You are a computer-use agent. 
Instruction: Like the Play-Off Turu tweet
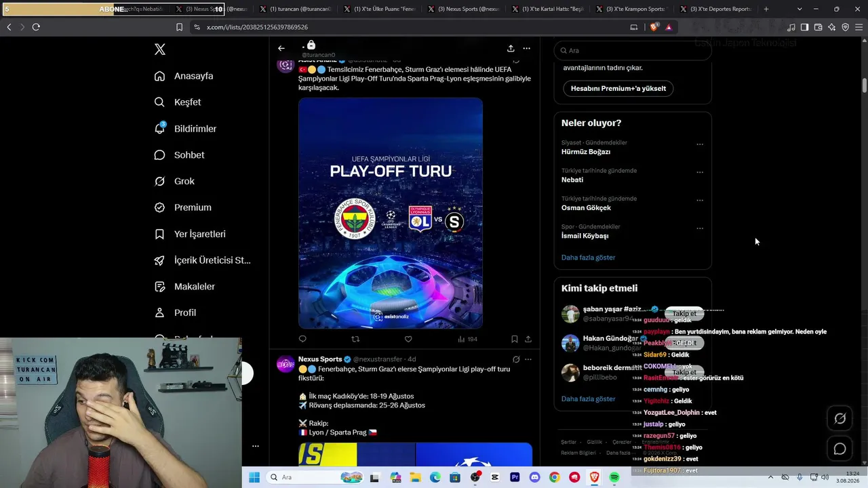[x=408, y=339]
